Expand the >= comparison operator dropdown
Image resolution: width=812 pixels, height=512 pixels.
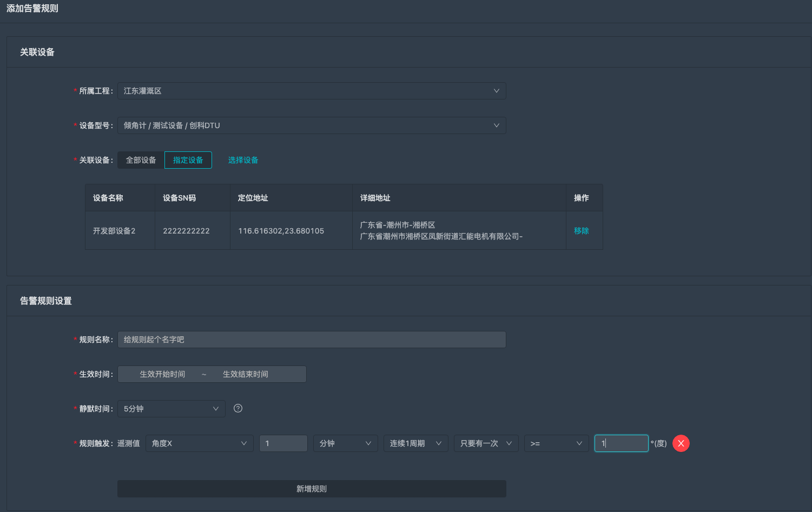556,443
